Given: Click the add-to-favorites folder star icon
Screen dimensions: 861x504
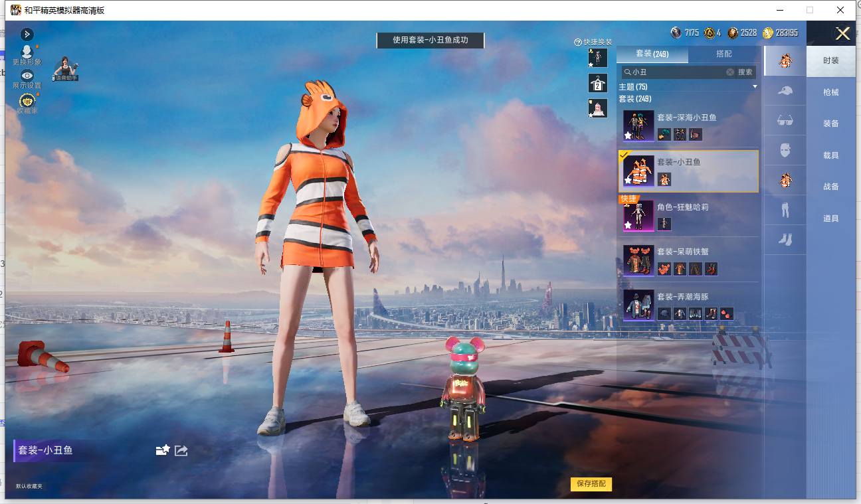Looking at the screenshot, I should pos(163,450).
